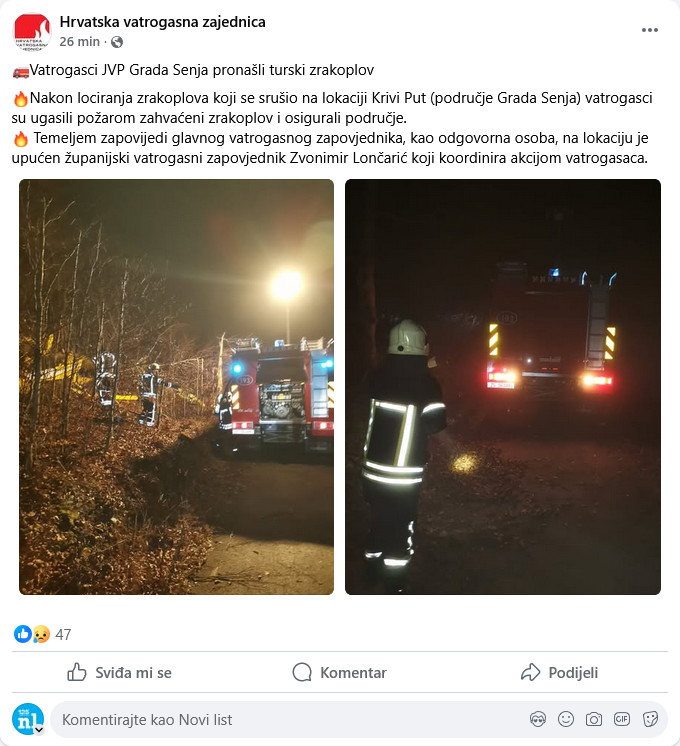This screenshot has width=680, height=746.
Task: Click the sad face reaction icon
Action: pos(41,634)
